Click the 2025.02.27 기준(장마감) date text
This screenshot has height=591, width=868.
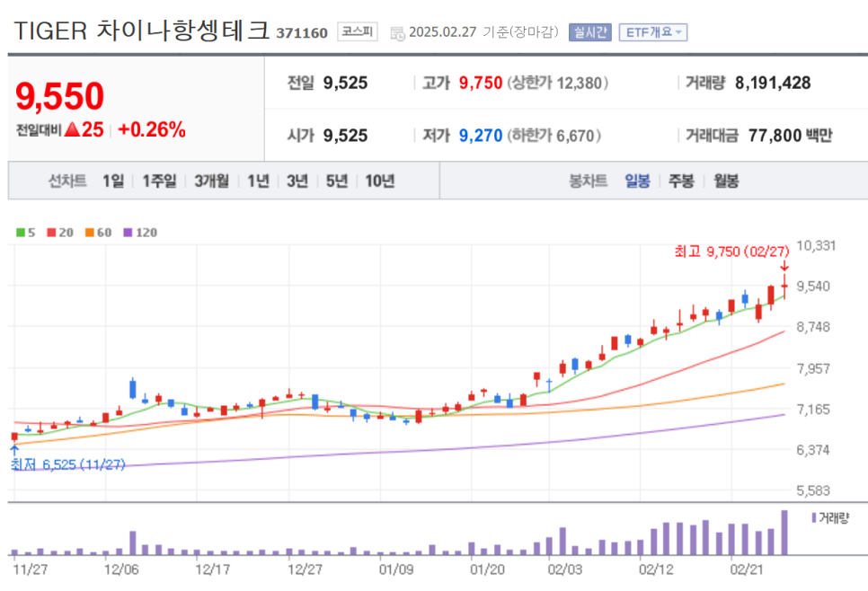pyautogui.click(x=483, y=32)
